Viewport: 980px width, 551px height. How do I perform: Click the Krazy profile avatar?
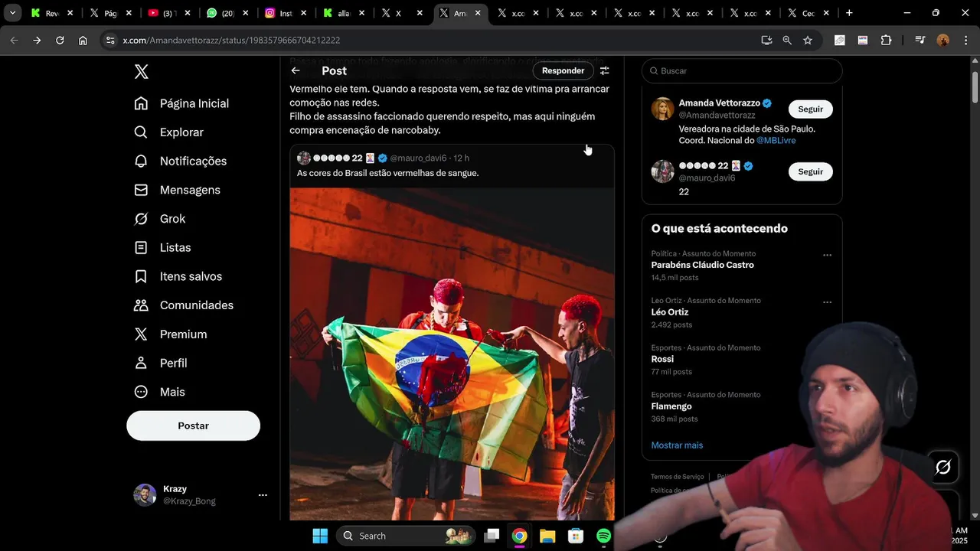[x=145, y=495]
